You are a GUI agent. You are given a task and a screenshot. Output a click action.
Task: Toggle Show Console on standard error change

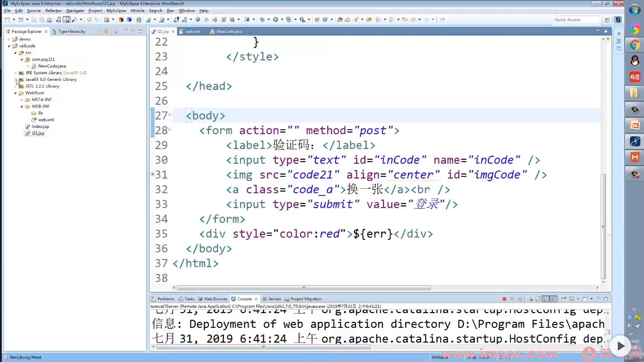pyautogui.click(x=553, y=299)
